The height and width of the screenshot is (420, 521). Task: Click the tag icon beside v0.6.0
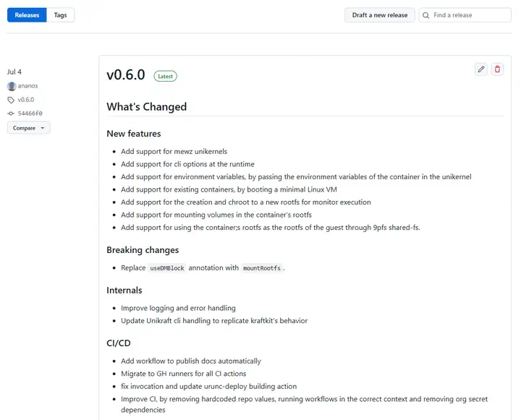pyautogui.click(x=11, y=100)
